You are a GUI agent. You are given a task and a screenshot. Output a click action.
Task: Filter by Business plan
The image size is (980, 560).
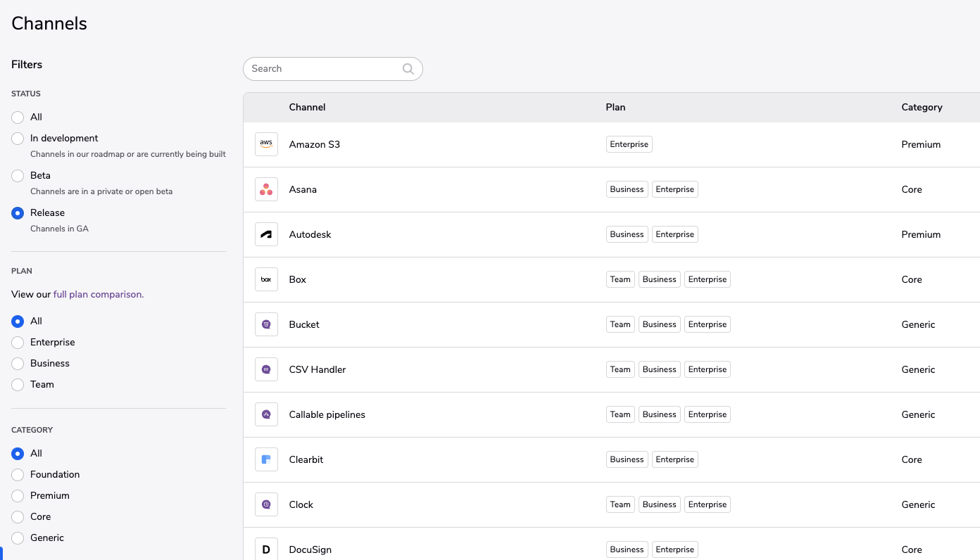[x=18, y=364]
